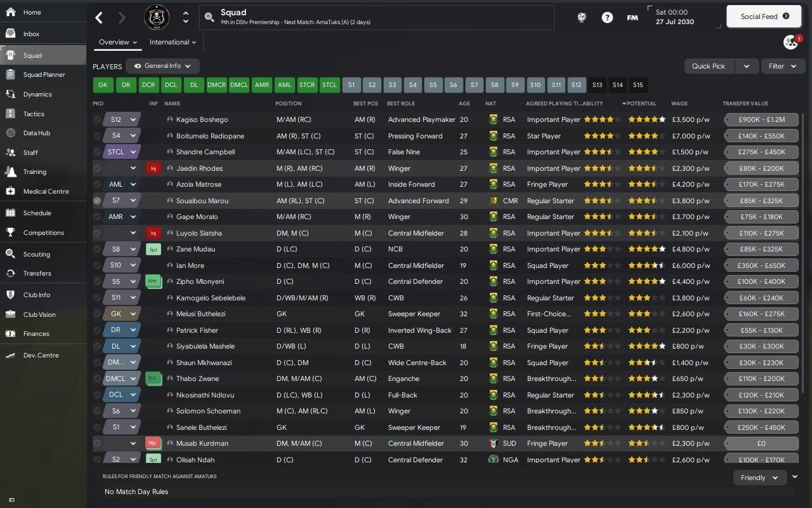Toggle selection tick for Luyolo Slatsha
Viewport: 812px width, 508px height.
coord(97,233)
